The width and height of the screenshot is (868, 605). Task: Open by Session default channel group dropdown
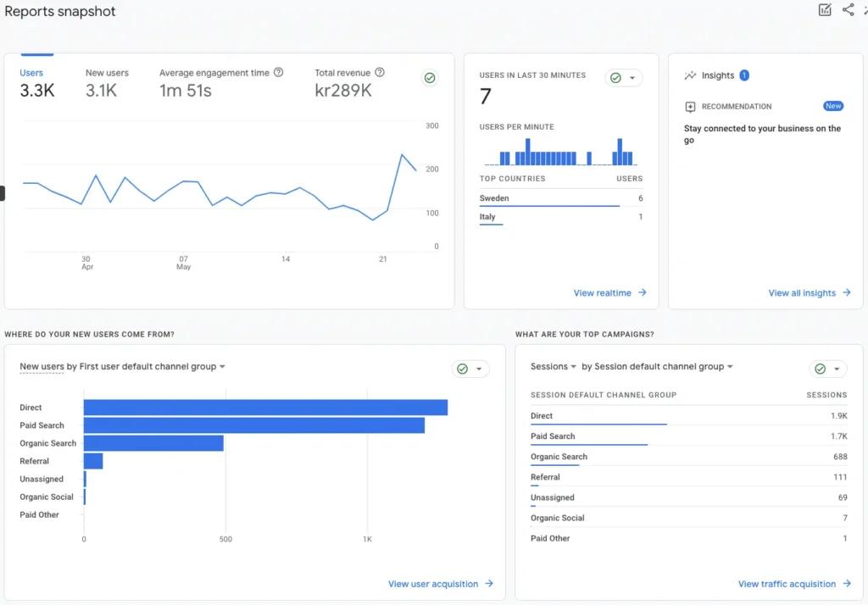(x=657, y=366)
